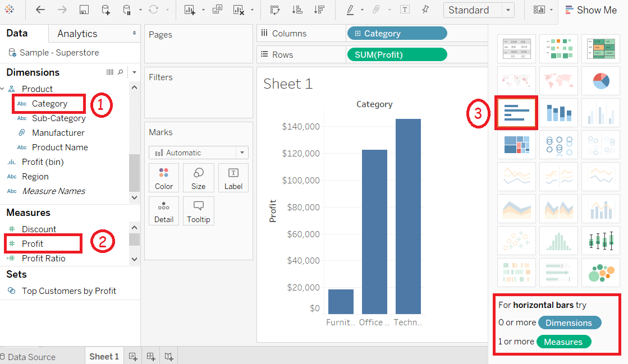Image resolution: width=628 pixels, height=364 pixels.
Task: Click the New Worksheet chart-plus icon
Action: point(190,10)
